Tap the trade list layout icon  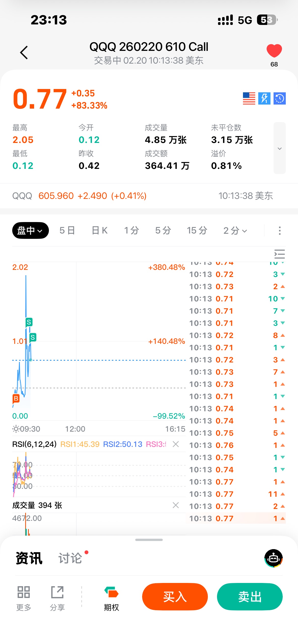point(279,254)
